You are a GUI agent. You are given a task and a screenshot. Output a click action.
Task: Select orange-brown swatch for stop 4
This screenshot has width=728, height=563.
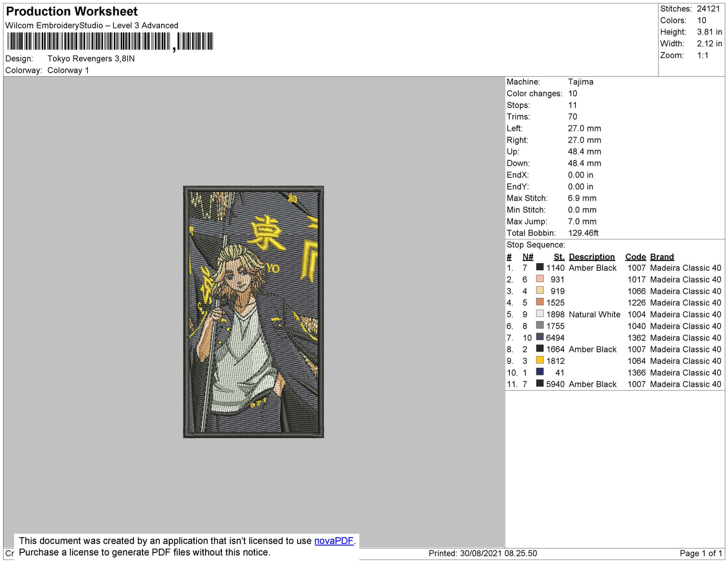[540, 302]
